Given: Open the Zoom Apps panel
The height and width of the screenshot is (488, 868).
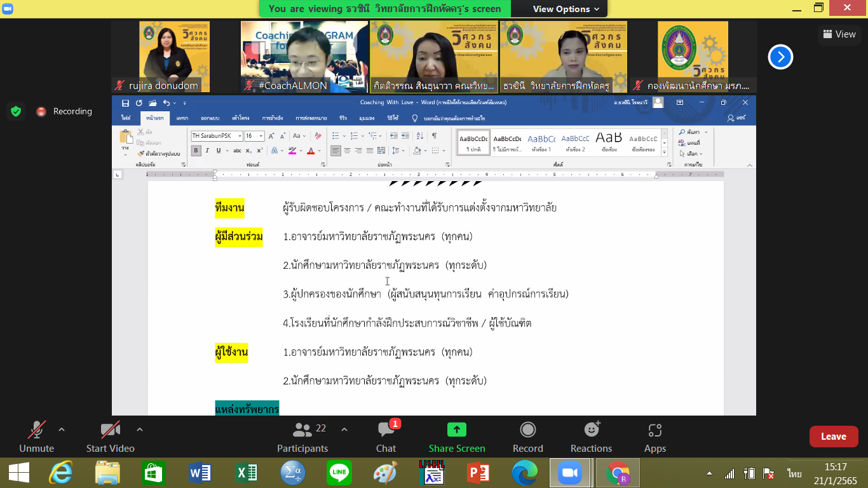Looking at the screenshot, I should click(654, 437).
